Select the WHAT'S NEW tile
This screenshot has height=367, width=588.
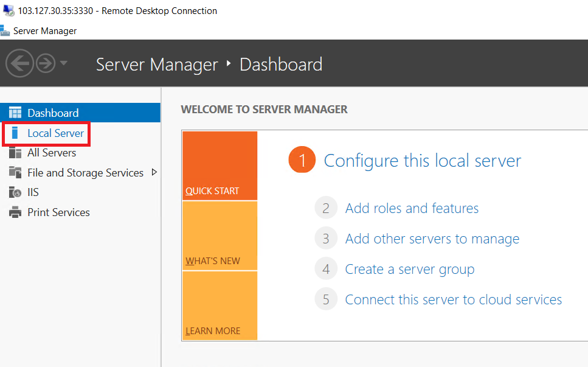[220, 236]
